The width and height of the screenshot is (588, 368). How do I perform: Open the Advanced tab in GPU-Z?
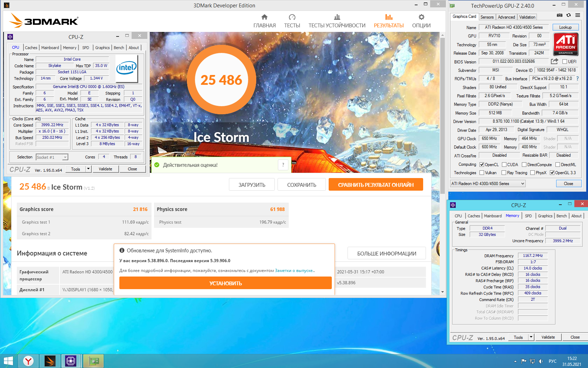pos(506,17)
